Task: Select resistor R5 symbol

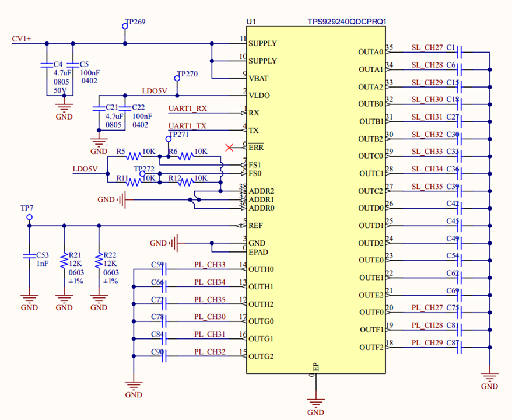Action: (134, 156)
